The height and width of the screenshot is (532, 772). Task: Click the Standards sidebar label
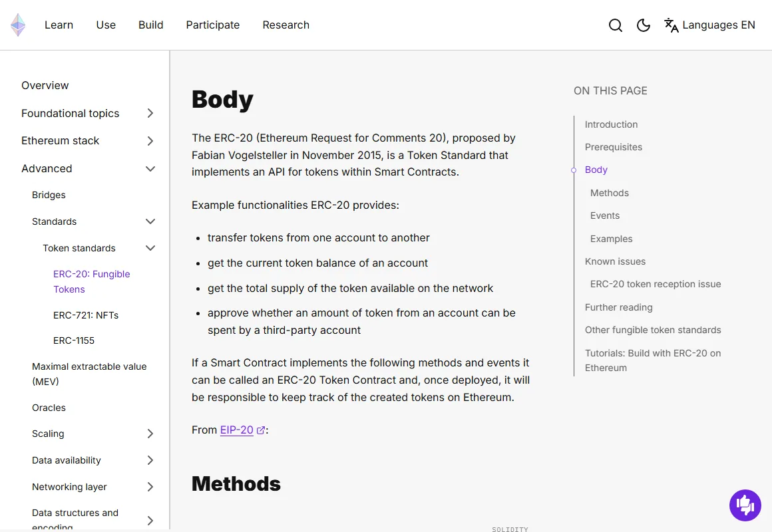click(x=54, y=221)
